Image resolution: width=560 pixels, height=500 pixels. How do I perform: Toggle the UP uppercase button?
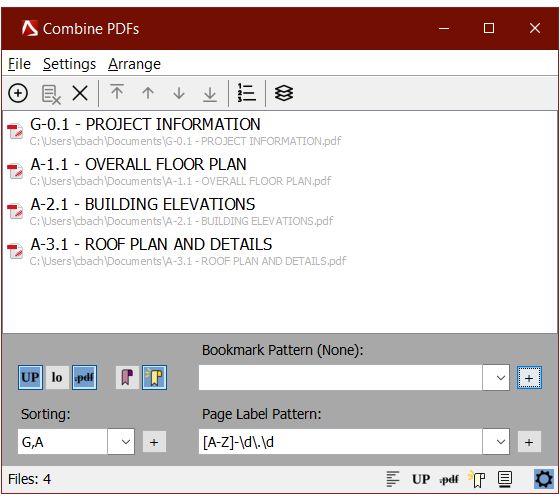click(x=30, y=377)
